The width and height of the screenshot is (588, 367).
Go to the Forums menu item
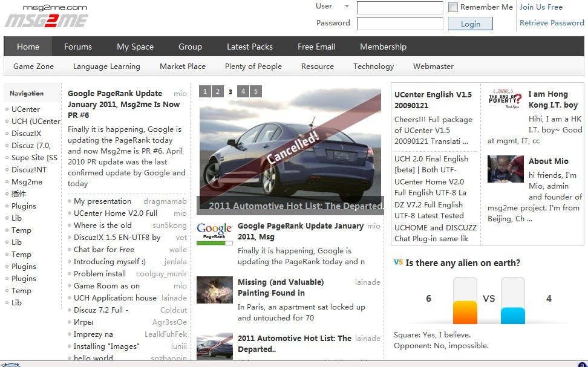(78, 47)
